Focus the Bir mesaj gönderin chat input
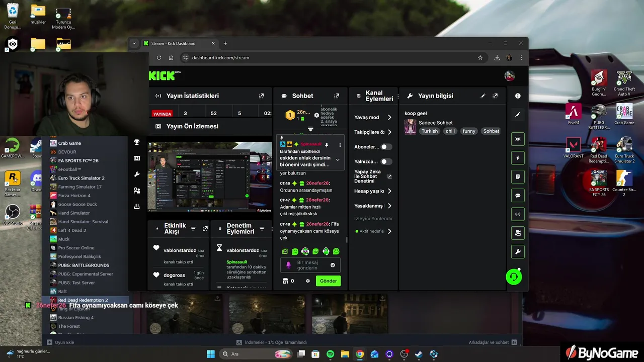The height and width of the screenshot is (362, 644). pyautogui.click(x=311, y=265)
